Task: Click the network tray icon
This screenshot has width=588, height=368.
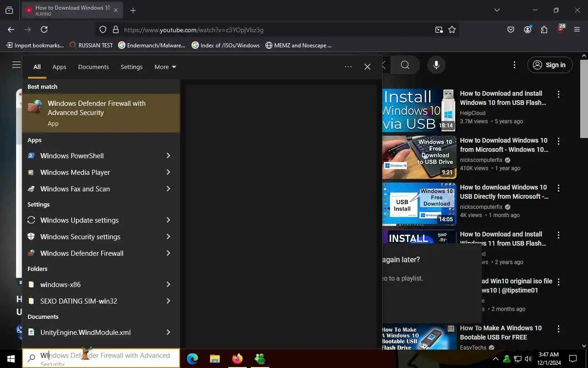Action: click(517, 359)
